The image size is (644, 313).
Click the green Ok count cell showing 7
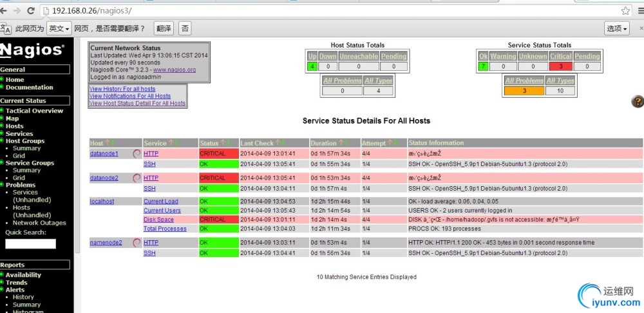483,66
